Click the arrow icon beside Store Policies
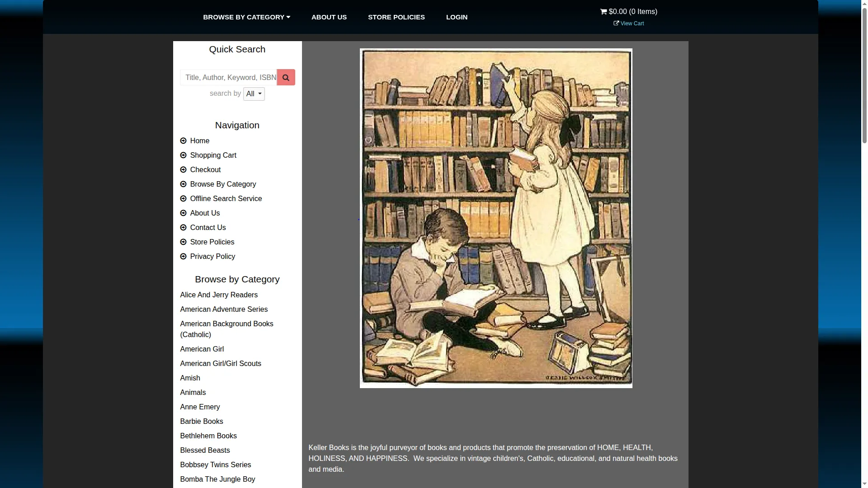Viewport: 868px width, 488px height. tap(183, 242)
